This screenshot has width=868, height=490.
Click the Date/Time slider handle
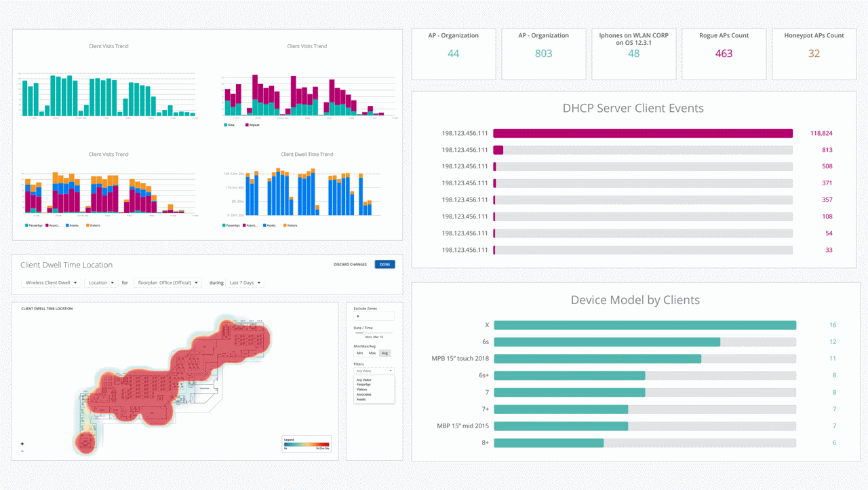365,333
